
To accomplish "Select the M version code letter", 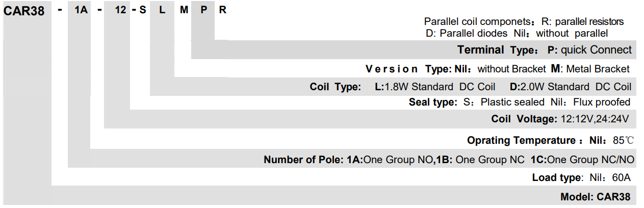I will pyautogui.click(x=184, y=11).
